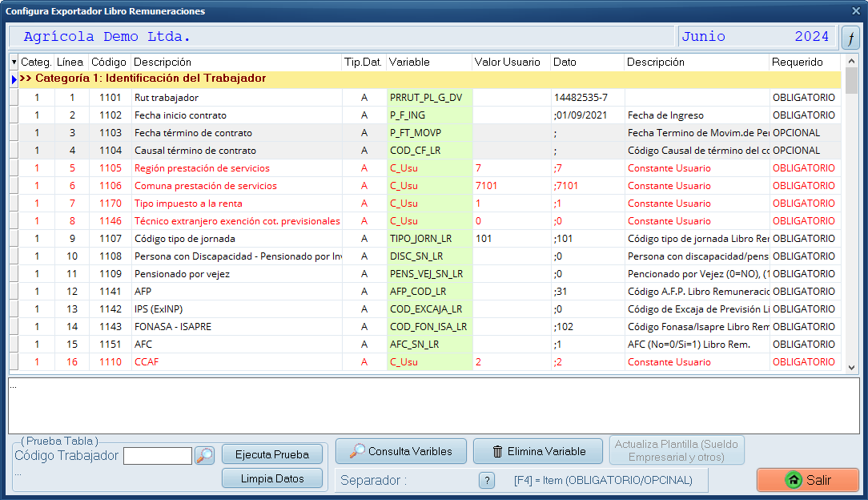Click the Ejecuta Prueba button
The image size is (868, 500).
[x=271, y=454]
